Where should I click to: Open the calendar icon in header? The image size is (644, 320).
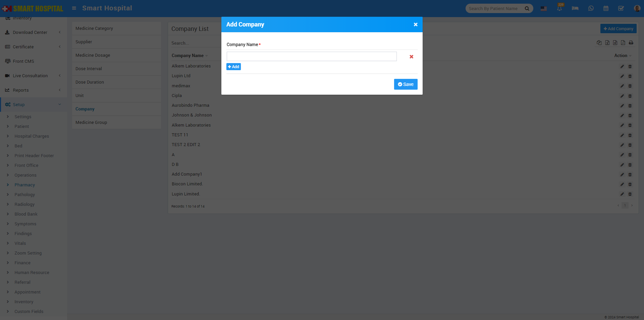coord(606,8)
